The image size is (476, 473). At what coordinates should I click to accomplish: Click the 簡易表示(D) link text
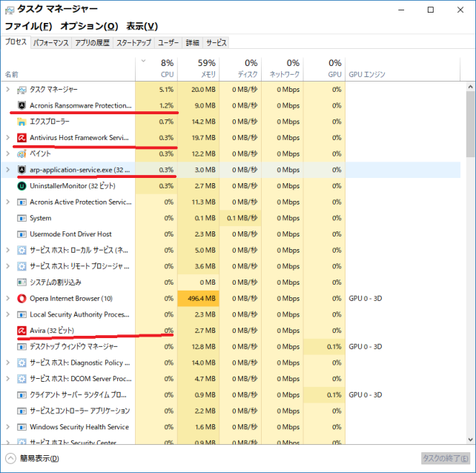pyautogui.click(x=39, y=458)
